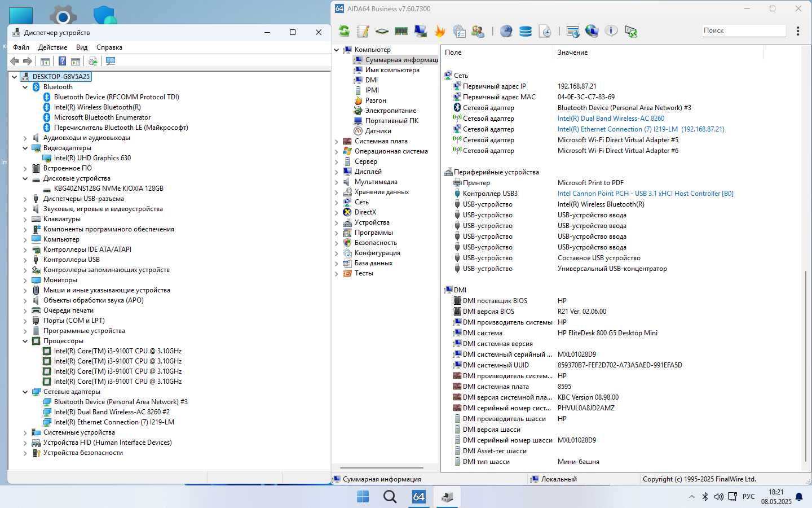Select Датчики in AIDA64 tree

point(378,131)
